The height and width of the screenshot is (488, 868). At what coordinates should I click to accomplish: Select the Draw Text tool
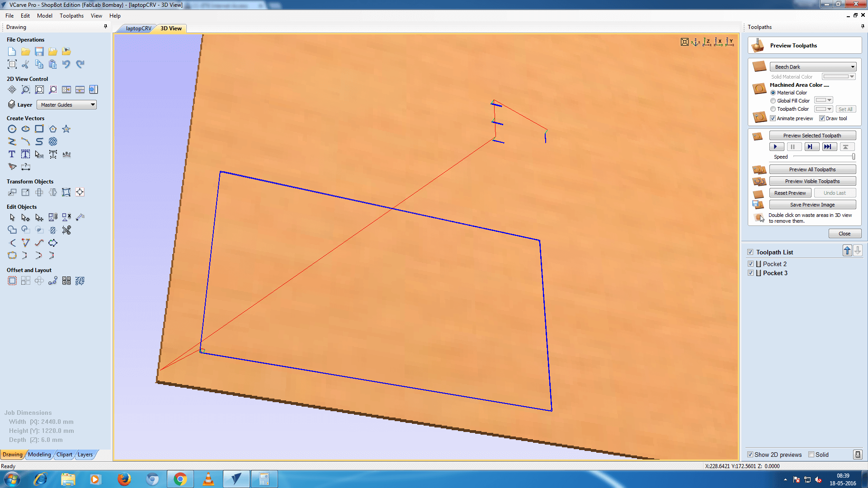pyautogui.click(x=12, y=154)
